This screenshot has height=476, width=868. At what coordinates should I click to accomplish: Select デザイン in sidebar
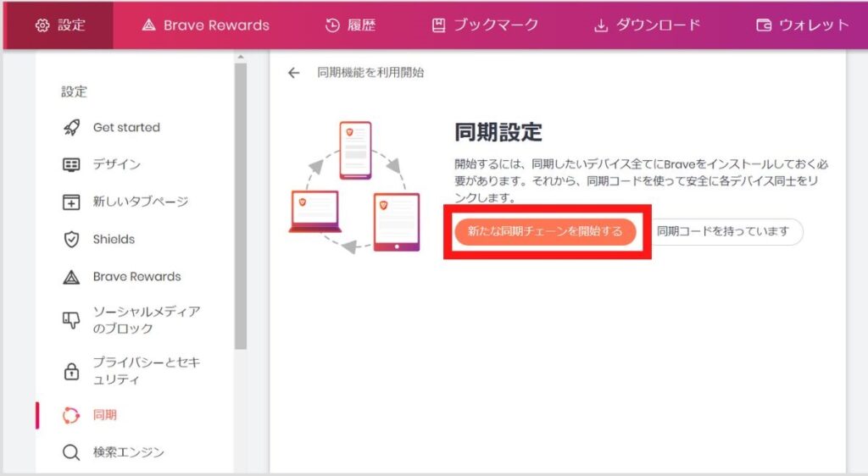[117, 164]
